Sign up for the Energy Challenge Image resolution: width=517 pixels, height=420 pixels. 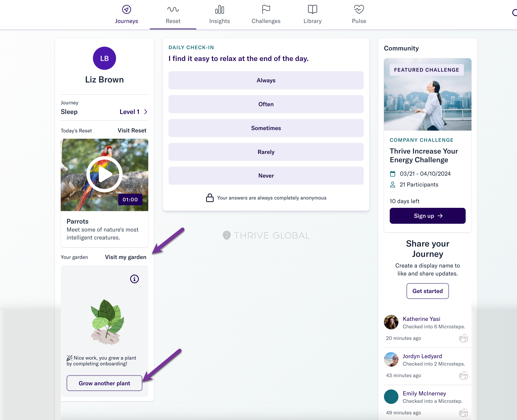(428, 216)
